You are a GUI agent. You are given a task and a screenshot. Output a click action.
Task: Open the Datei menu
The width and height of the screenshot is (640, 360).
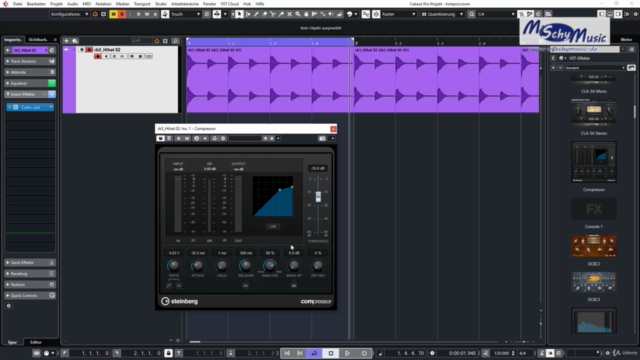click(x=18, y=4)
